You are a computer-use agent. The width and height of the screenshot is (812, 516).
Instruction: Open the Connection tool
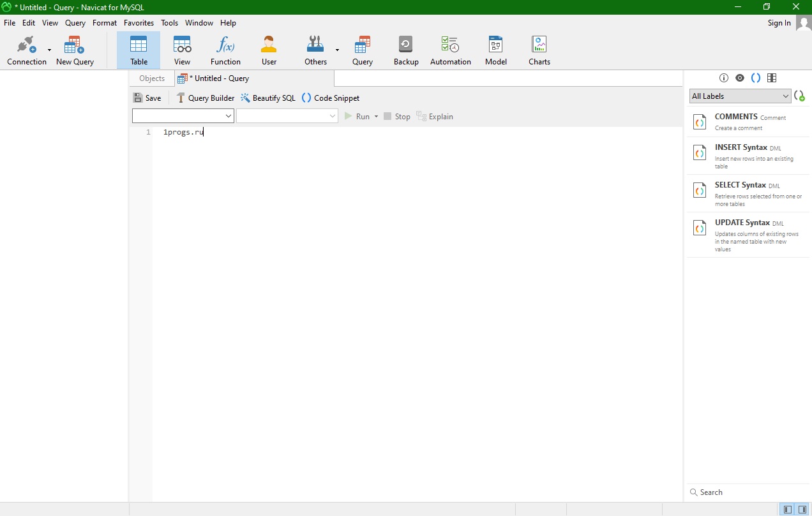coord(26,50)
